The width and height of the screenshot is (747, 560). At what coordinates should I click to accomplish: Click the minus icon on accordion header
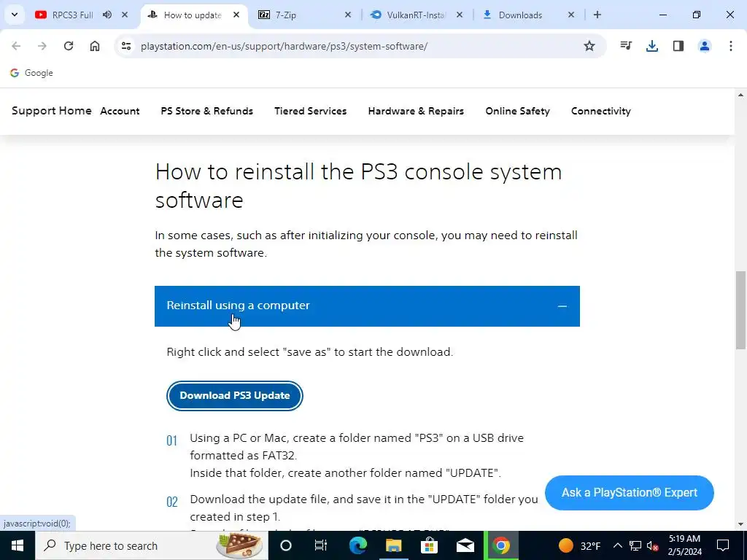pyautogui.click(x=562, y=306)
